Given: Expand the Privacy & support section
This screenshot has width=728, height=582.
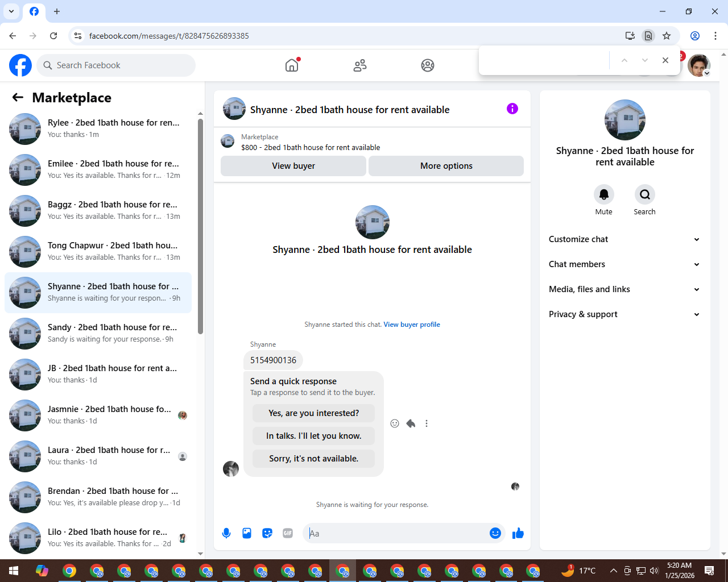Looking at the screenshot, I should [x=624, y=314].
